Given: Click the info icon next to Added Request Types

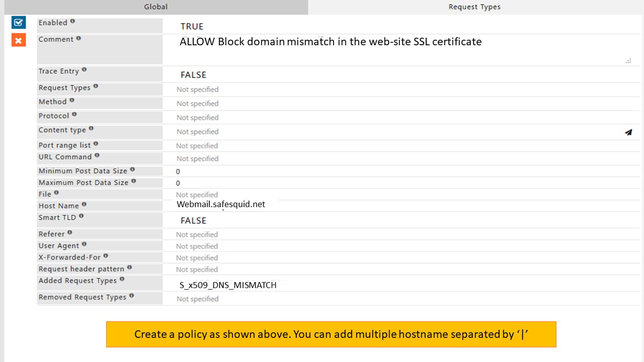Looking at the screenshot, I should pyautogui.click(x=122, y=280).
